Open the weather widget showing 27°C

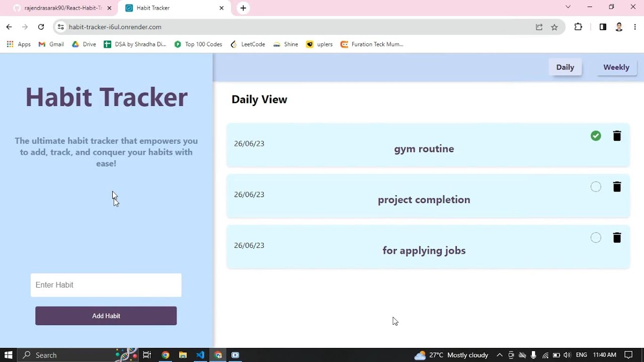point(451,355)
